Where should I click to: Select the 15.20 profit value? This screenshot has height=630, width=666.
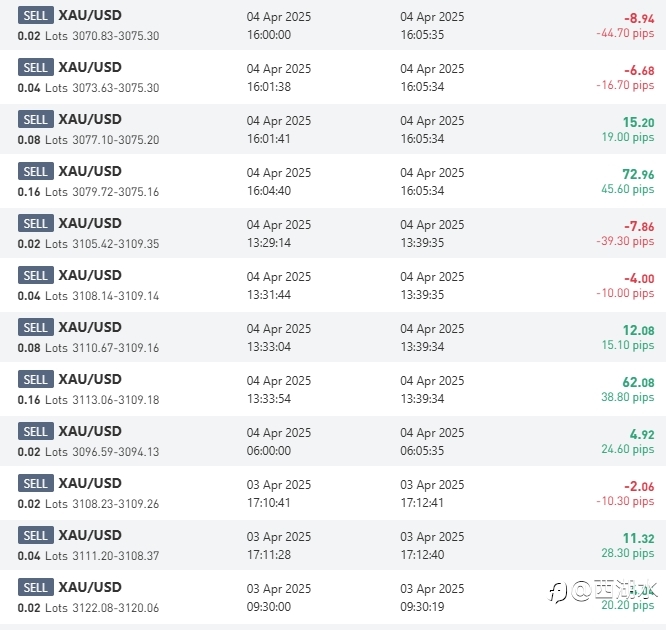(x=638, y=123)
